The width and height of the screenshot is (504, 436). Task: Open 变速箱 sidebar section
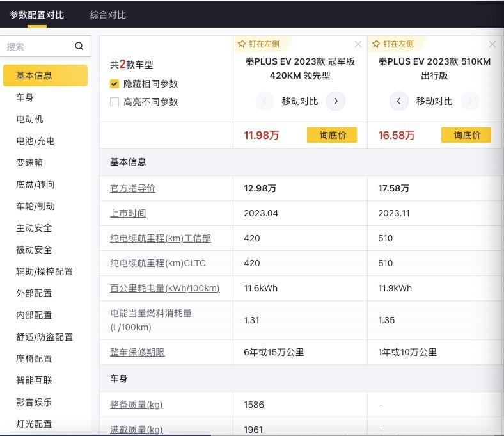(x=29, y=163)
